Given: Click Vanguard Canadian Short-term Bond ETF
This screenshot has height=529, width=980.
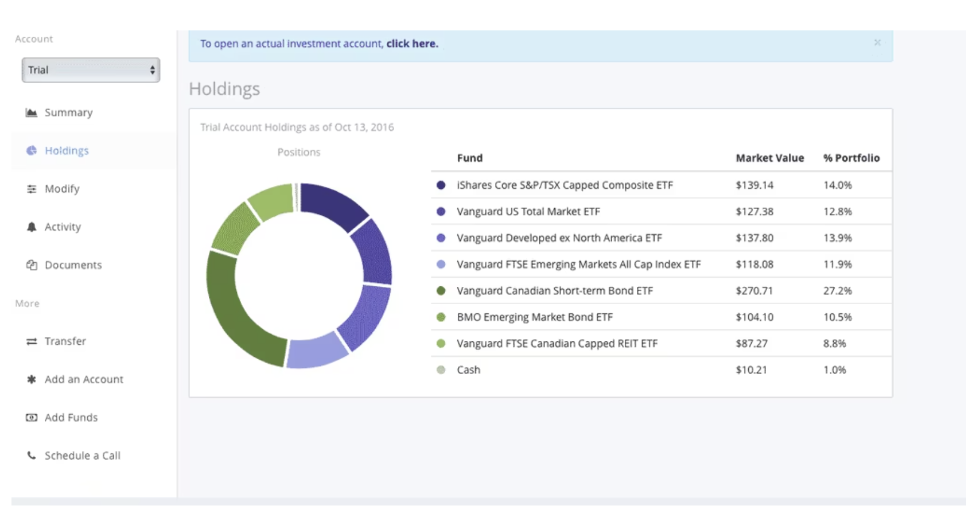Looking at the screenshot, I should click(555, 291).
